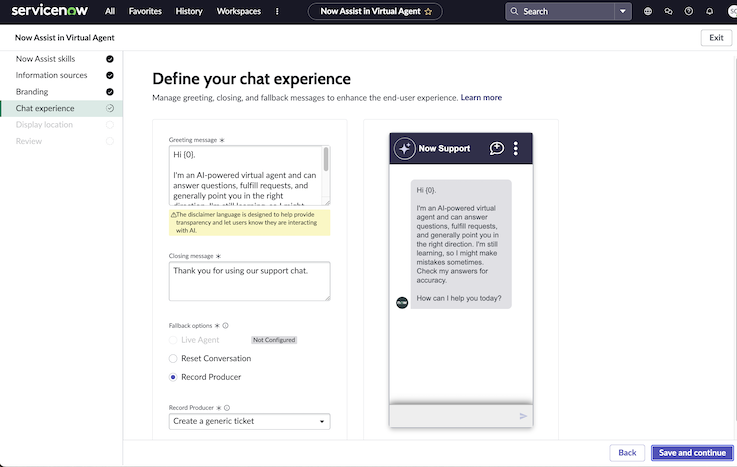Click into the Closing message text area
This screenshot has width=737, height=467.
[x=249, y=281]
